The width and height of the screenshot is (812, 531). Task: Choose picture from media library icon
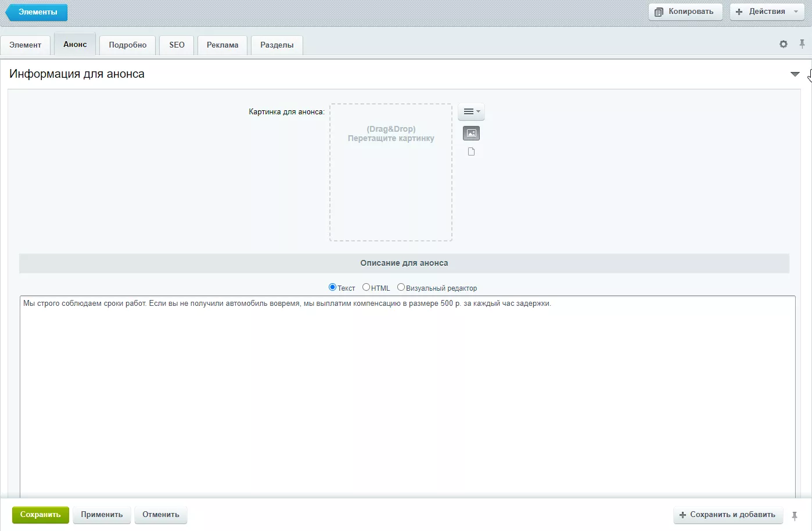coord(471,133)
